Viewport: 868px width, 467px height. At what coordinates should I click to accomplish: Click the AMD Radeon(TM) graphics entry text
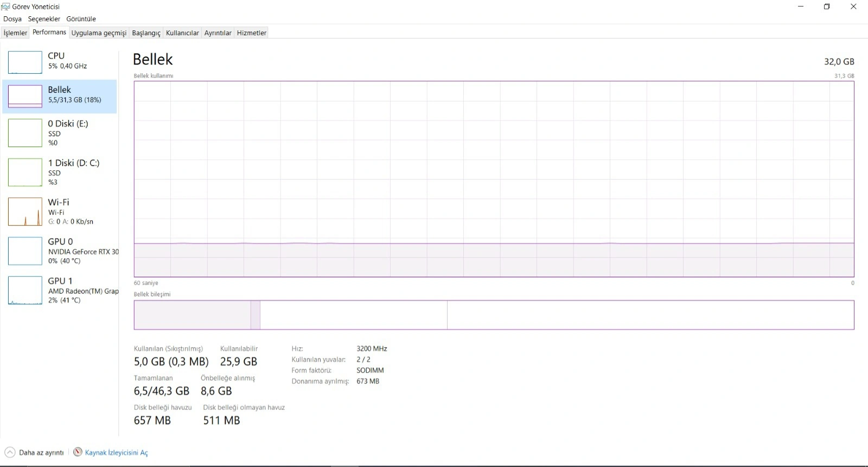click(x=84, y=291)
